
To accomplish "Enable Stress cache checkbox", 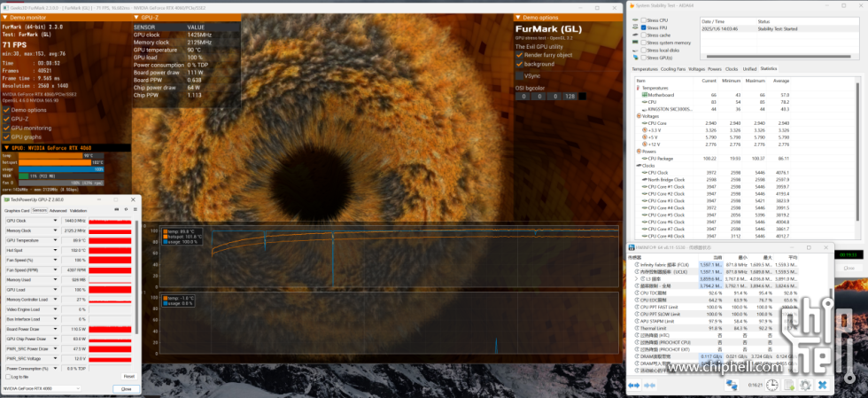I will [x=643, y=35].
